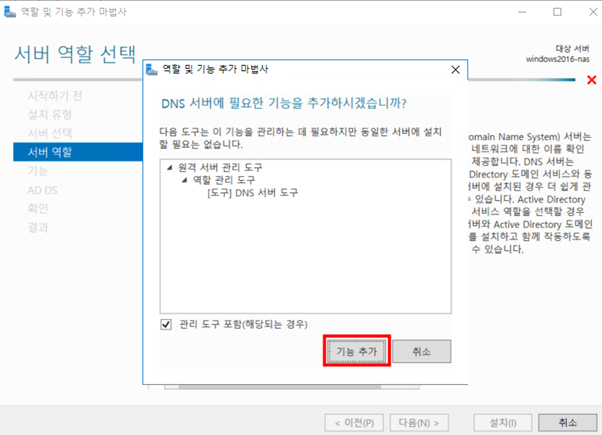Select the [도구] DNS 서버 도구 item

pos(252,192)
